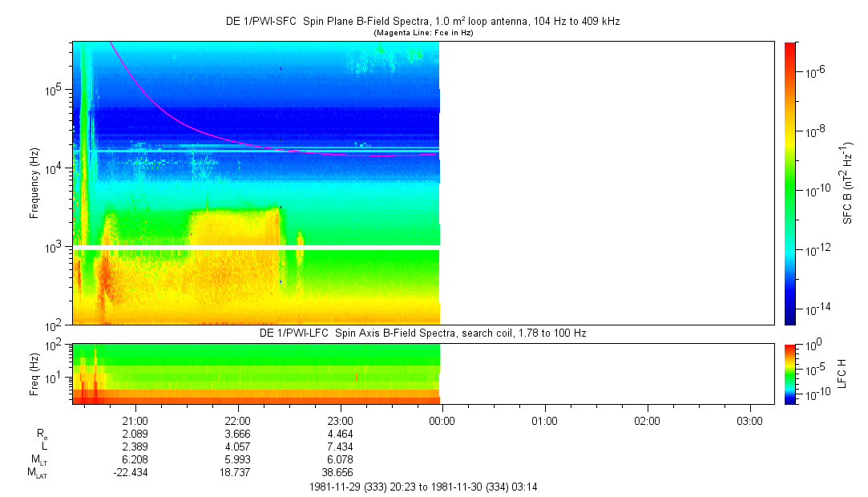Screen dimensions: 868x497
Task: Click the 01:00 time axis tick label
Action: click(544, 421)
